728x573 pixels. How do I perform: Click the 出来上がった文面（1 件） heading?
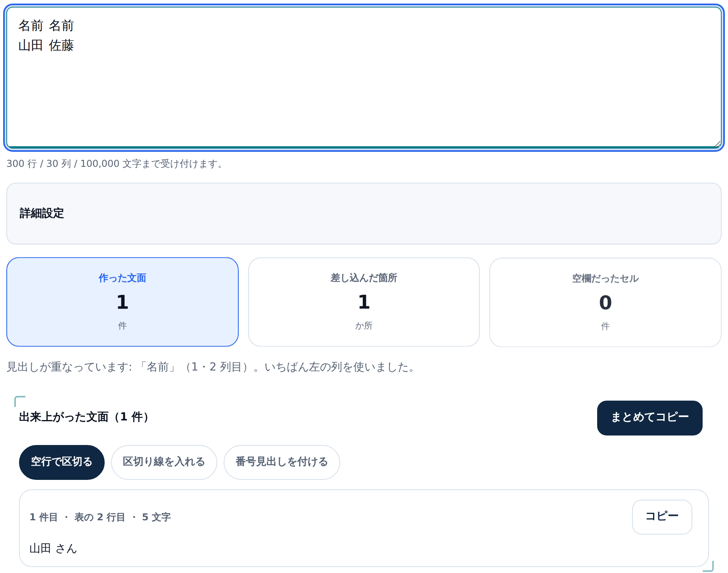coord(84,417)
